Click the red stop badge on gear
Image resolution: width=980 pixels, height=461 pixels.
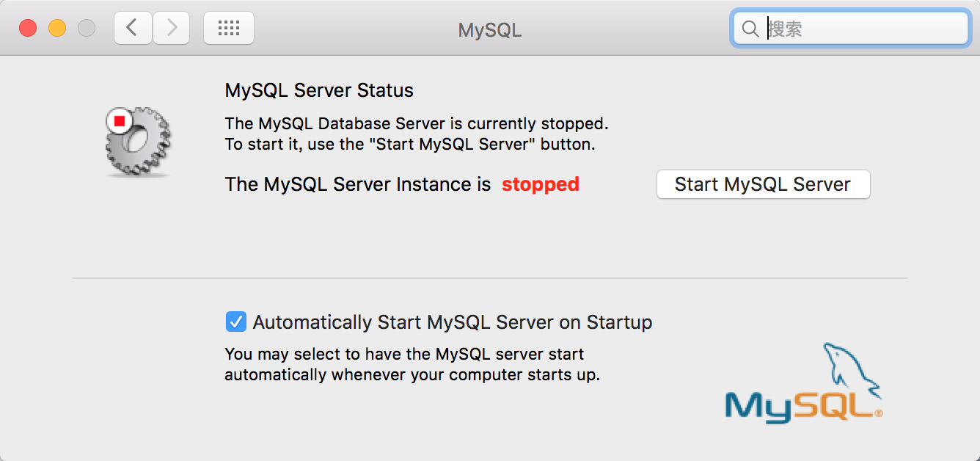[120, 120]
